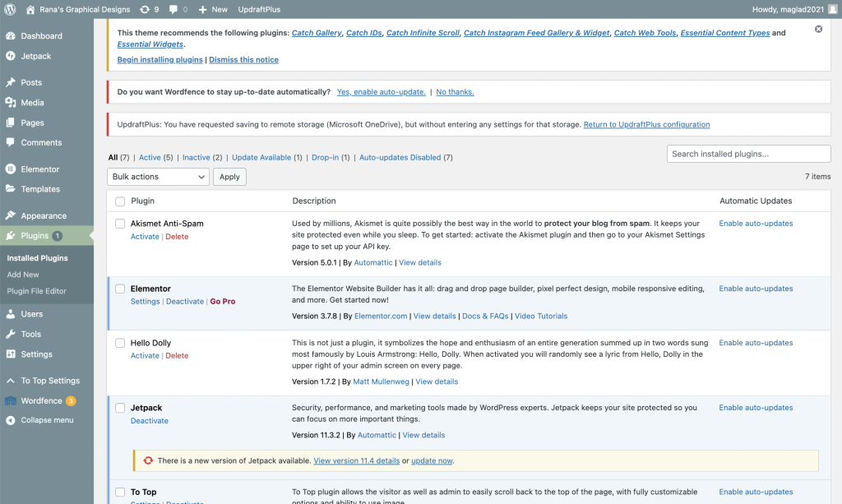Click update now for Jetpack

pos(432,460)
